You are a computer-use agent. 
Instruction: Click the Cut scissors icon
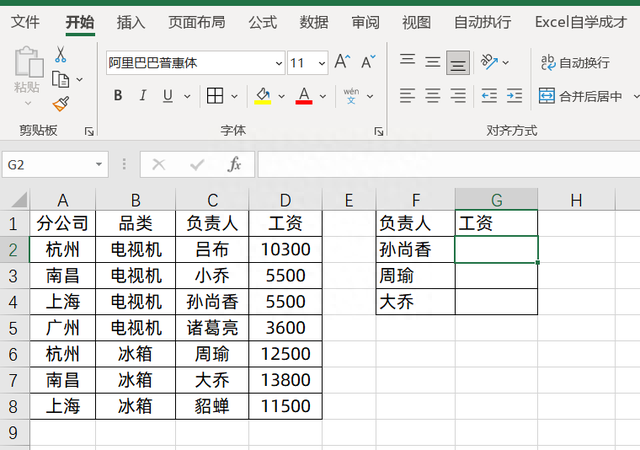click(x=60, y=54)
